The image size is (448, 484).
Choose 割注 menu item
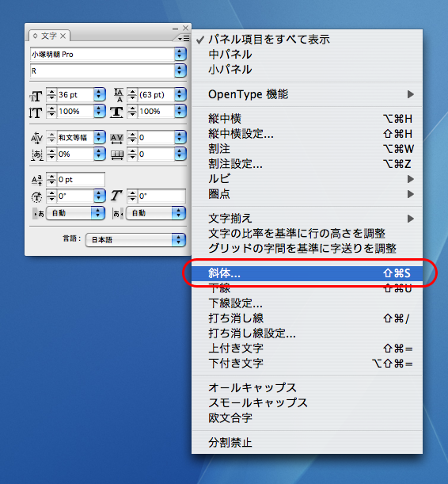pyautogui.click(x=307, y=149)
